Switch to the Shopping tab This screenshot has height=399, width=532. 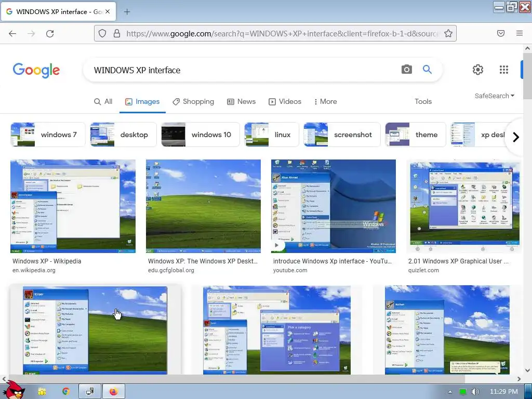coord(193,101)
